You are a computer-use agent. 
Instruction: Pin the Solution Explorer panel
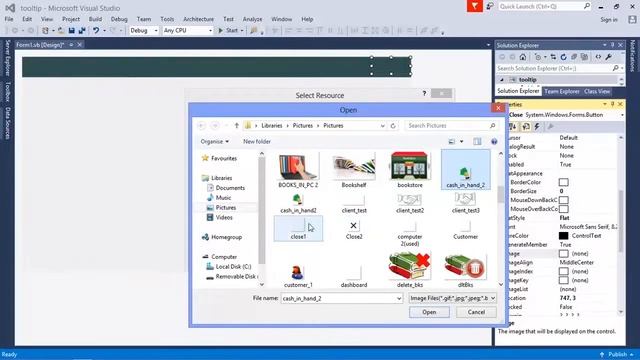click(613, 45)
